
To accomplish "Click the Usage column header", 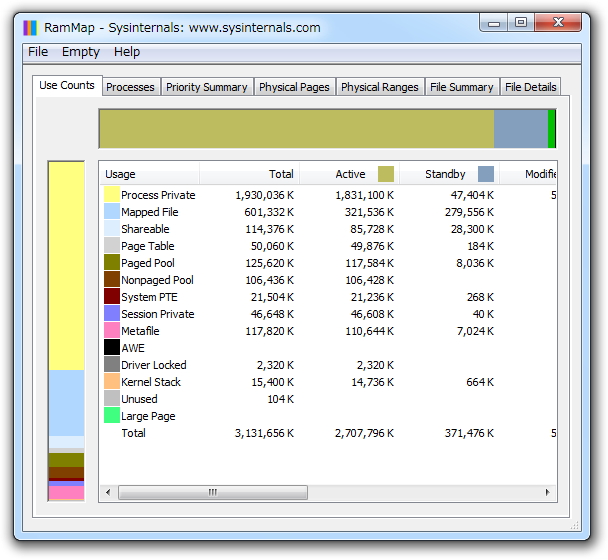I will 149,174.
